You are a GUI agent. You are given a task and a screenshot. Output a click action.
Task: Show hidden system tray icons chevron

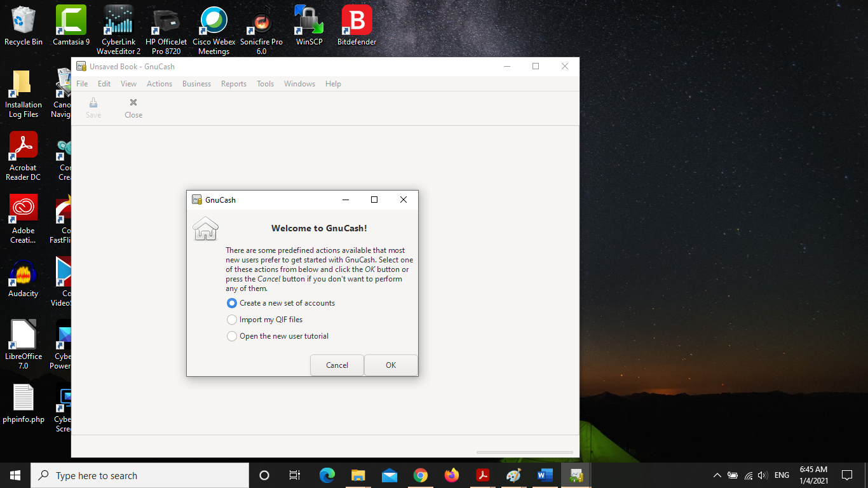717,475
